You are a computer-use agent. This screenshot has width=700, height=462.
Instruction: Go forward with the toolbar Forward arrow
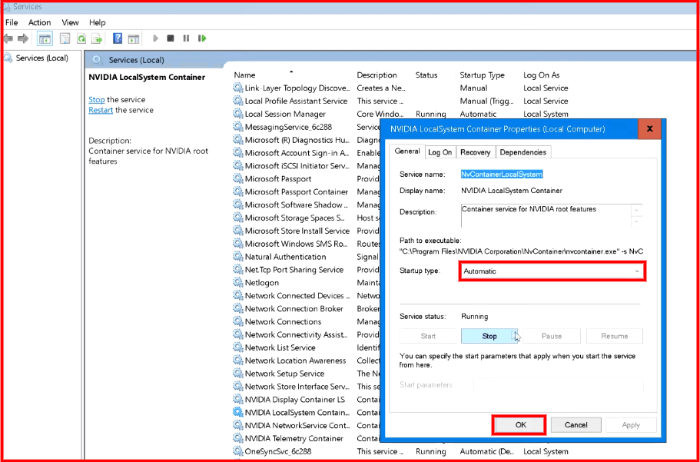click(23, 39)
